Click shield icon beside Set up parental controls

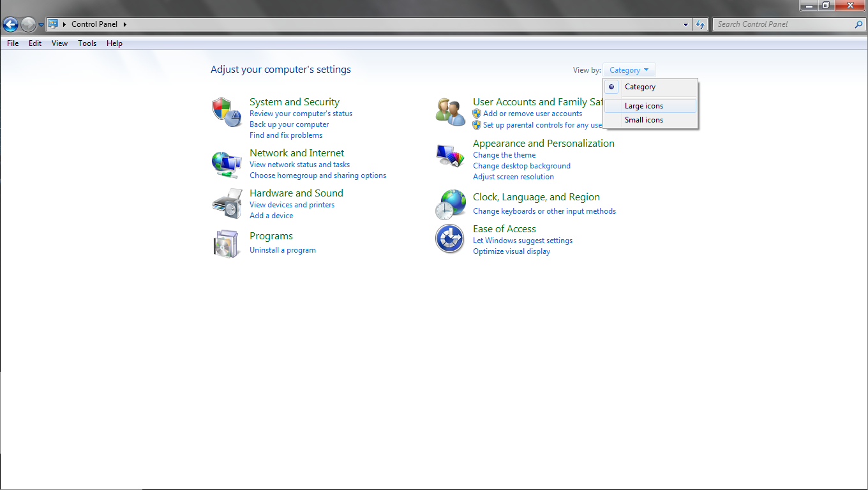[477, 125]
